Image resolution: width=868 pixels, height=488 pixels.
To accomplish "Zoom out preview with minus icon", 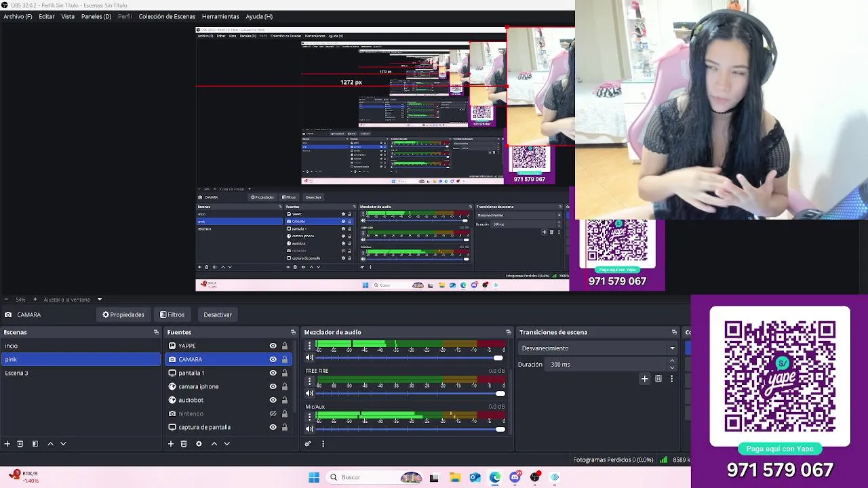I will point(6,299).
